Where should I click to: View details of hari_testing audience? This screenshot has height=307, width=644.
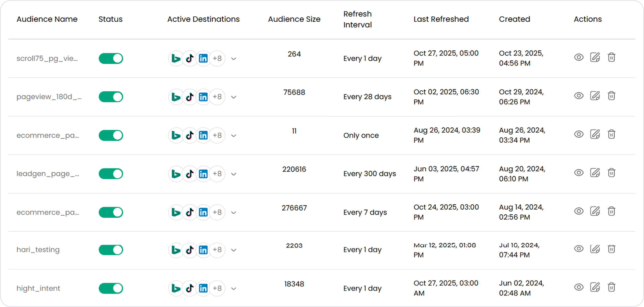pos(579,249)
